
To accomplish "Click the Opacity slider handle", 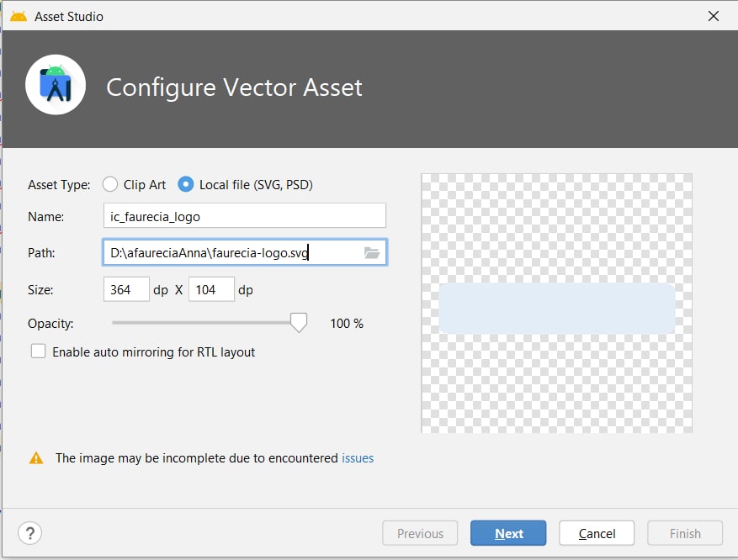I will [x=298, y=323].
